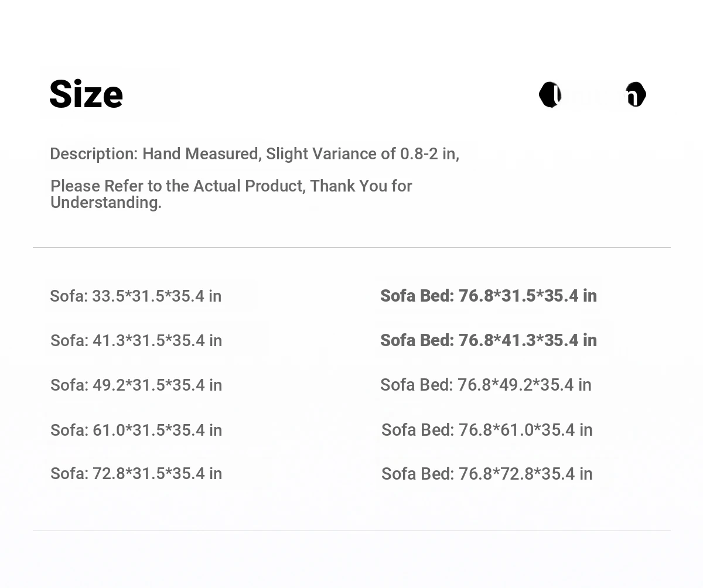Pick Sofa Bed: 76.8*61.0*35.4 in
The image size is (703, 588).
point(487,430)
